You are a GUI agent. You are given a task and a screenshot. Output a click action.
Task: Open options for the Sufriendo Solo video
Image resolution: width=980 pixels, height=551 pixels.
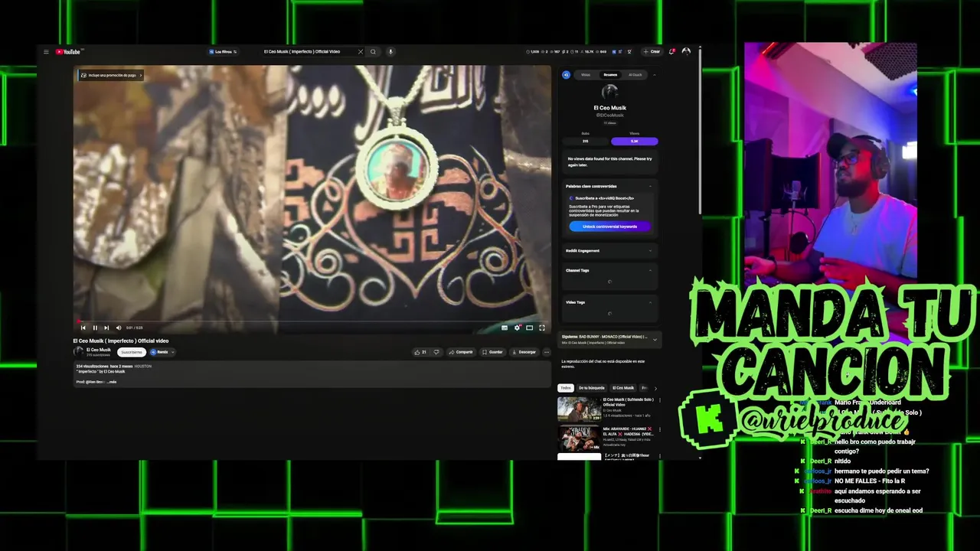[660, 400]
